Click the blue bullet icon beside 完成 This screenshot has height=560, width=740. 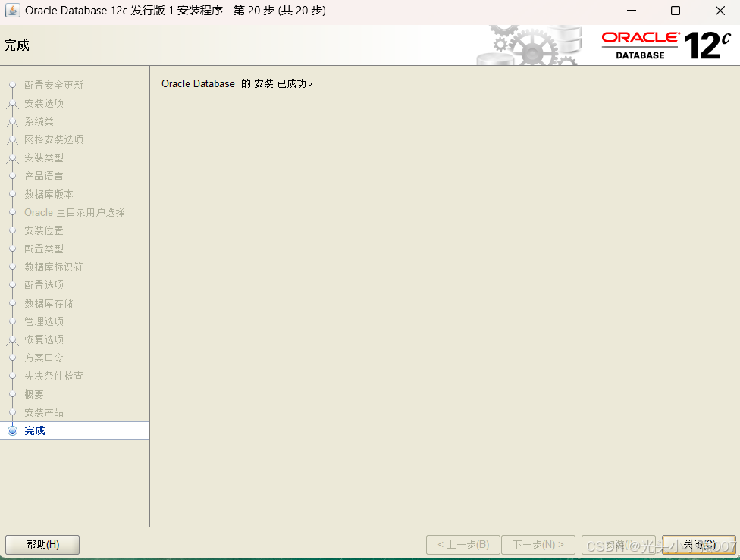pyautogui.click(x=13, y=430)
